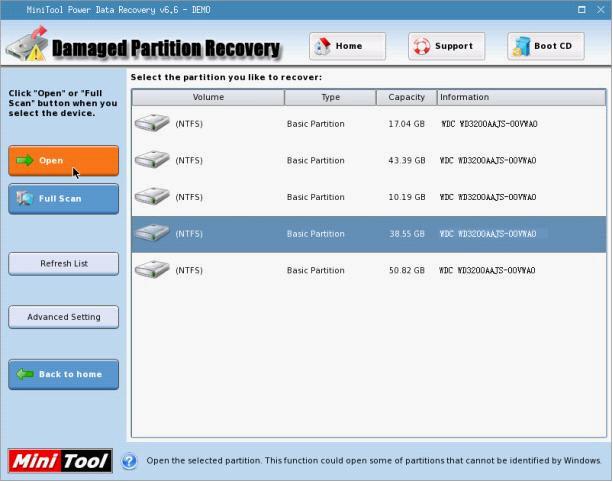Select drive icon of 50.82 GB partition

tap(152, 269)
